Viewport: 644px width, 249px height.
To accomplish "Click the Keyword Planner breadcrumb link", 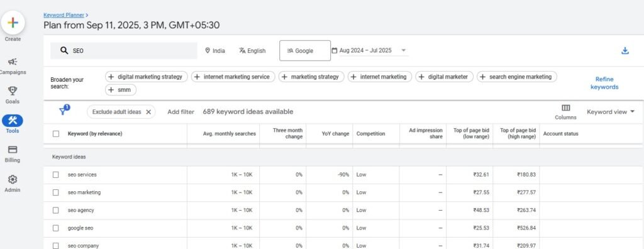I will point(64,15).
